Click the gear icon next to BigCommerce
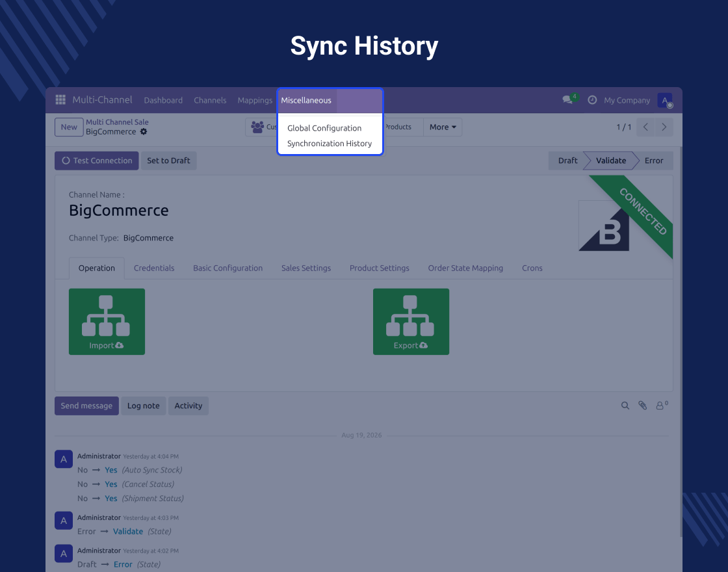The width and height of the screenshot is (728, 572). [144, 132]
